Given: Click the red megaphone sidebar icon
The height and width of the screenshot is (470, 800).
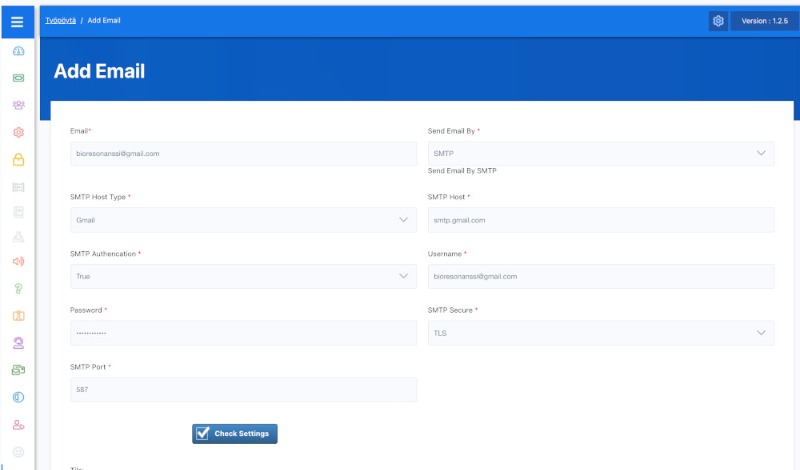Looking at the screenshot, I should coord(18,262).
